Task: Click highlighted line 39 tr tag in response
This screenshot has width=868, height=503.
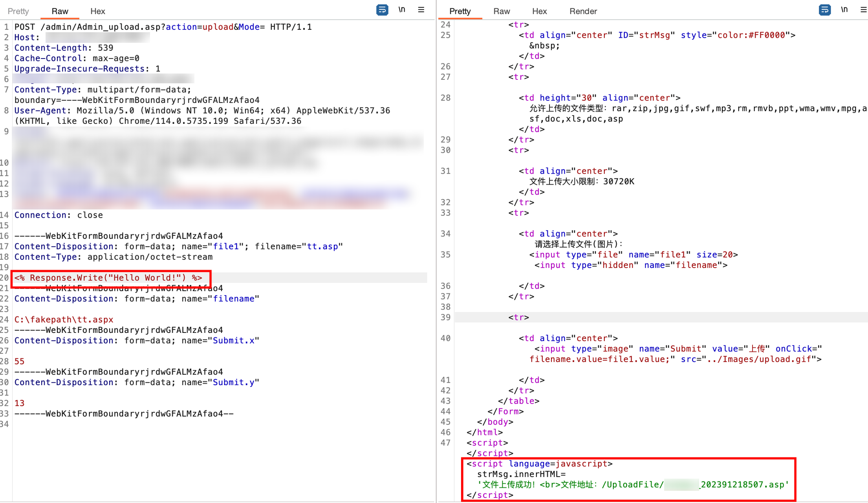Action: point(518,317)
